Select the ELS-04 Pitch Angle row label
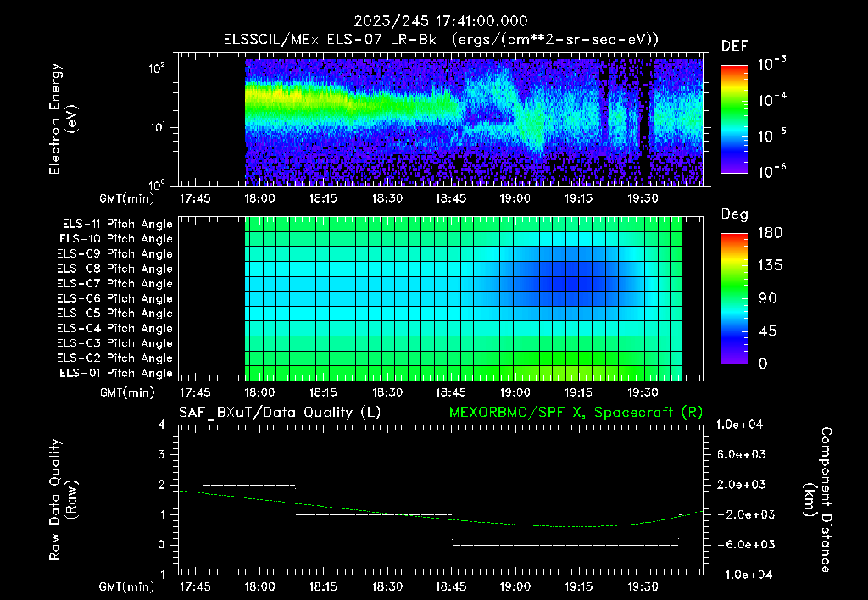868x600 pixels. (115, 328)
